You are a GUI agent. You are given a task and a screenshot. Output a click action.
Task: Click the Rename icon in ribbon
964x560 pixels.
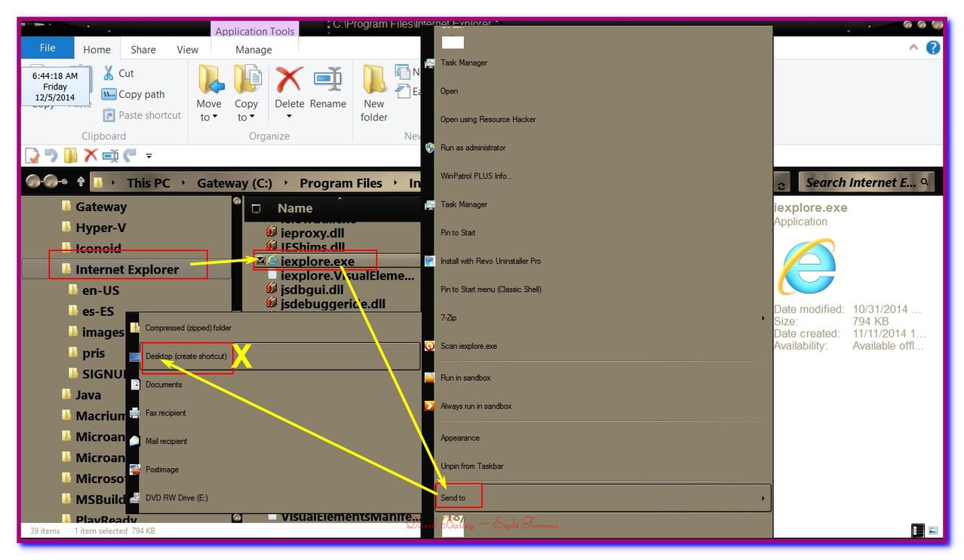(x=328, y=79)
